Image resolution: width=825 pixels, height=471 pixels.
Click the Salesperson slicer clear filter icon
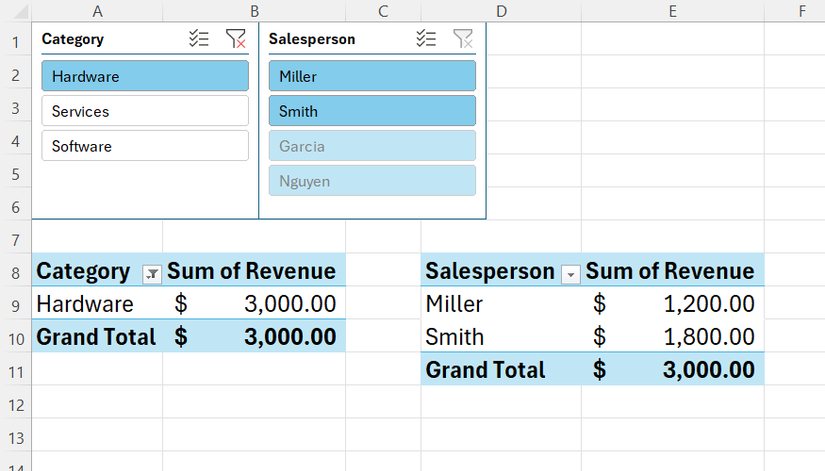point(463,39)
